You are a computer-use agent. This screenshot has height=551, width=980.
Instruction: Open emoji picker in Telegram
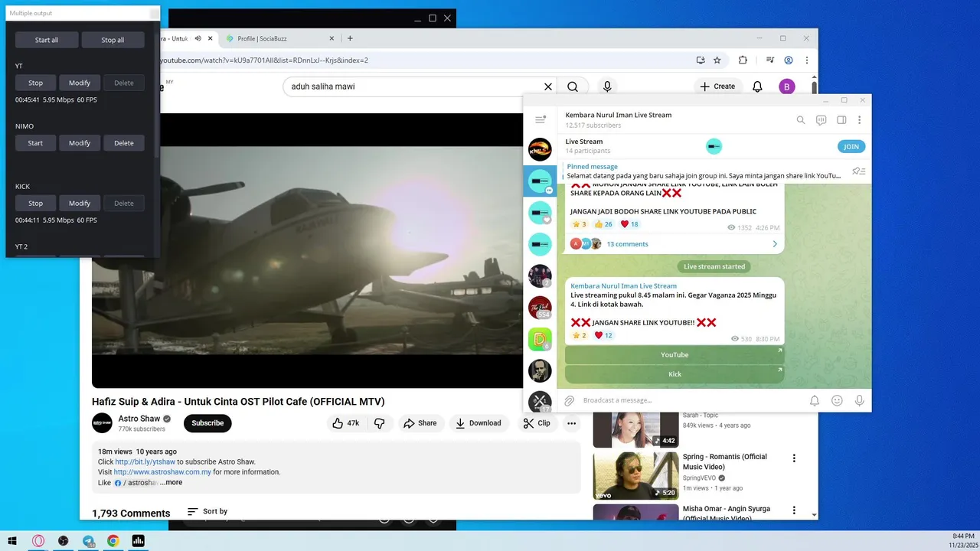coord(838,400)
